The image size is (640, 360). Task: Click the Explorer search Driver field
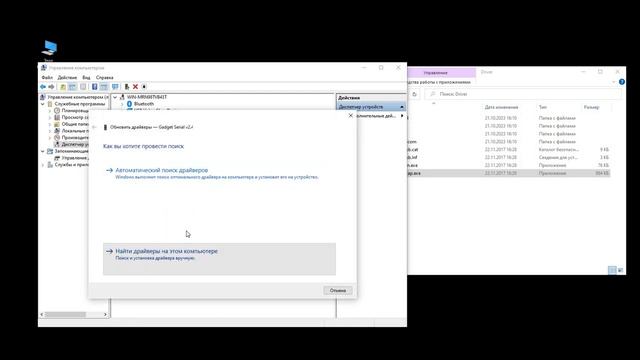522,94
